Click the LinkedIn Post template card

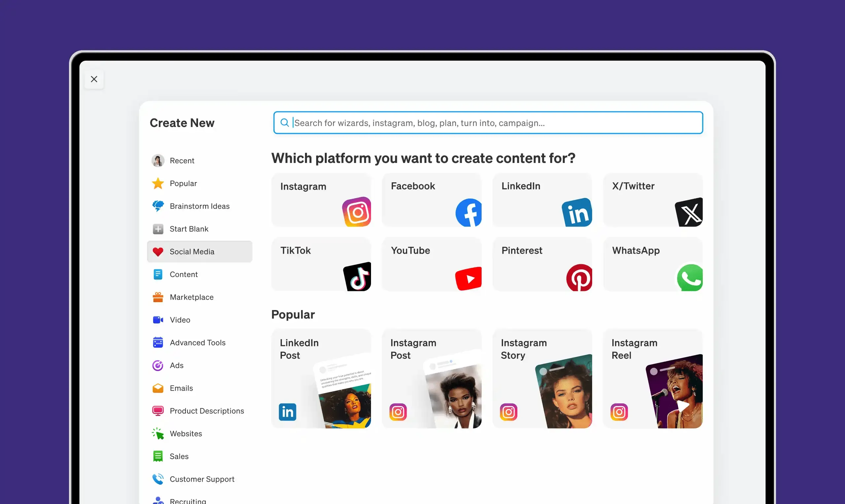click(x=321, y=378)
